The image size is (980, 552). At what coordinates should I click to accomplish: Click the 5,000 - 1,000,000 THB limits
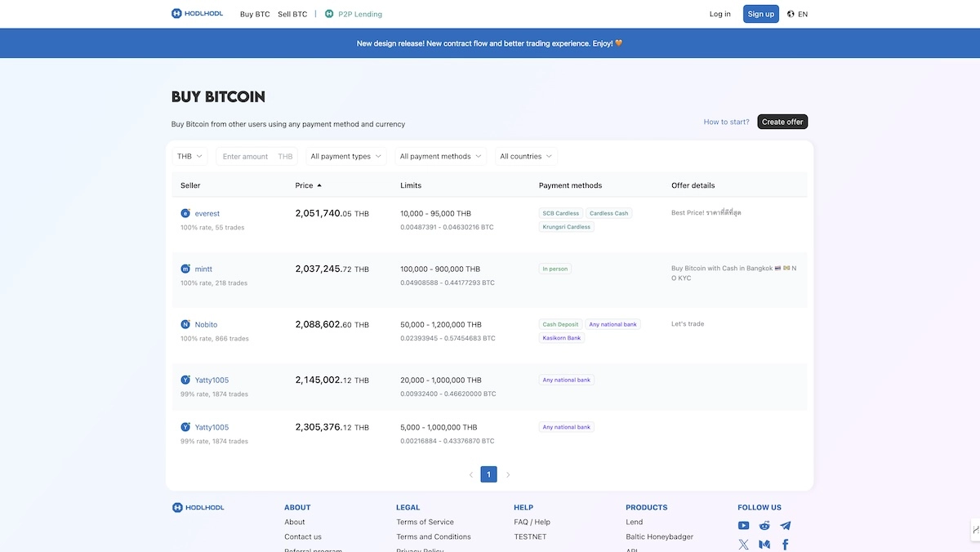440,427
